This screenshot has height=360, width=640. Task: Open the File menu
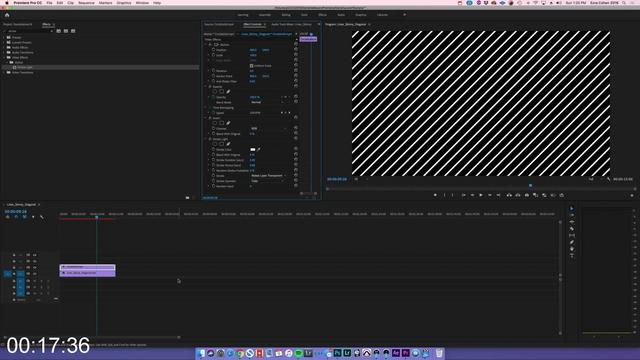tap(49, 3)
